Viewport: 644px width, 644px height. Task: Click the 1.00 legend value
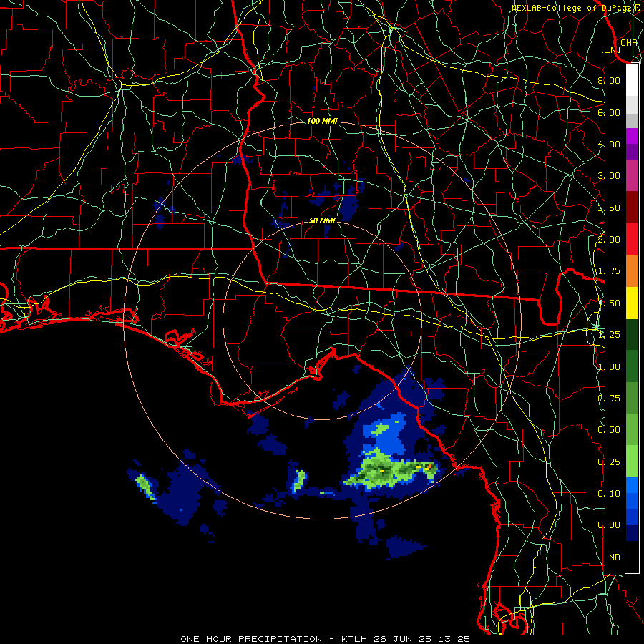tap(609, 367)
